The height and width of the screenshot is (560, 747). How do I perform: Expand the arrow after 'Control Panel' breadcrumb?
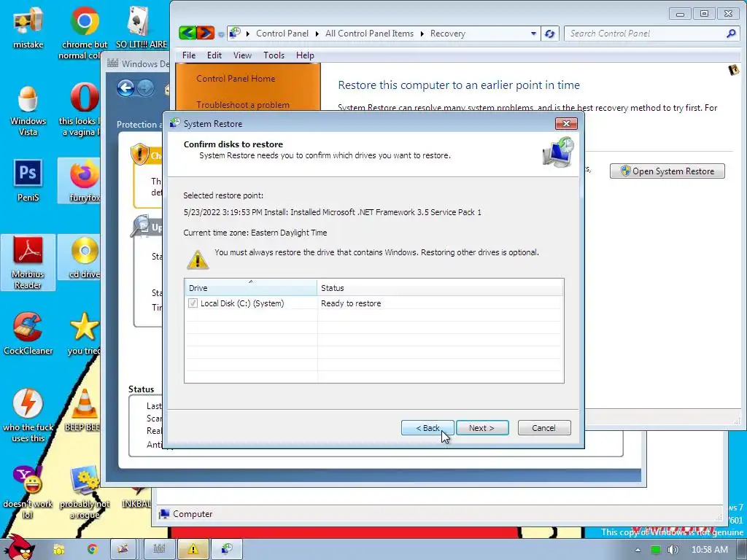[317, 34]
